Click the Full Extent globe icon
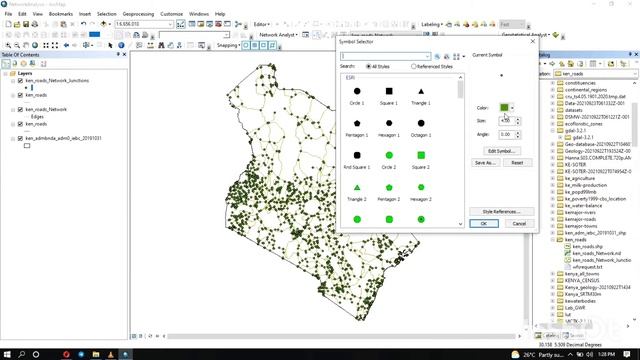The image size is (640, 360). (x=35, y=45)
